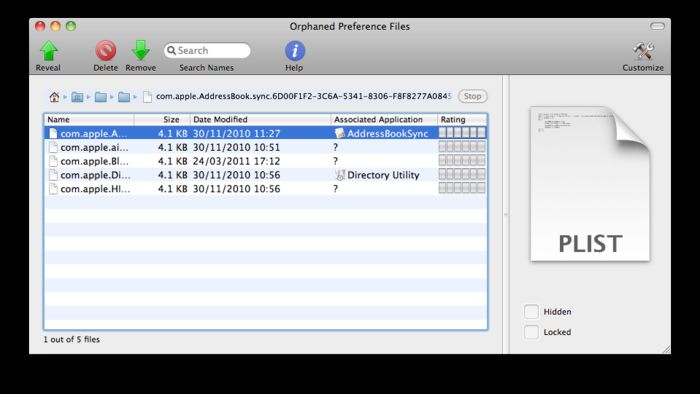Image resolution: width=700 pixels, height=394 pixels.
Task: Click the window resize grip corner
Action: [x=666, y=349]
